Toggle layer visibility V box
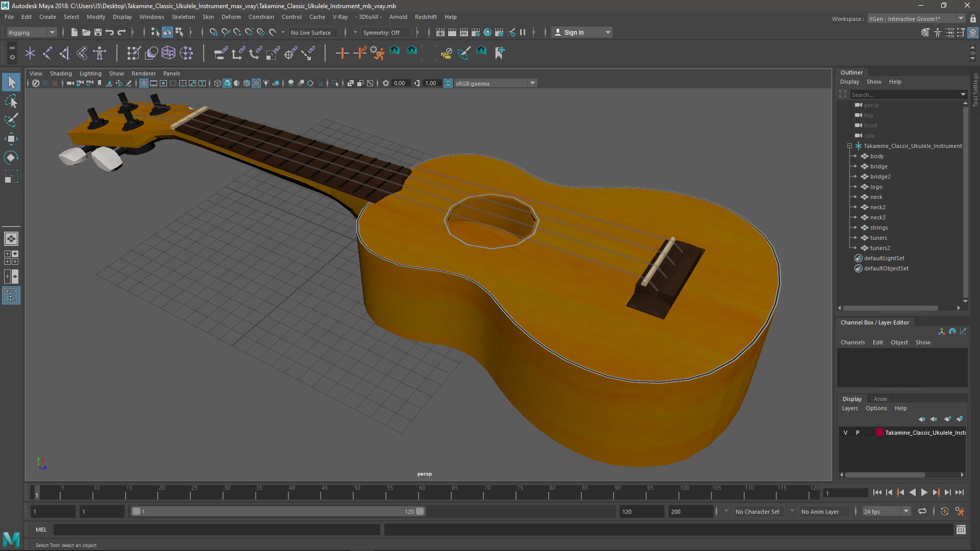The height and width of the screenshot is (551, 980). coord(845,432)
